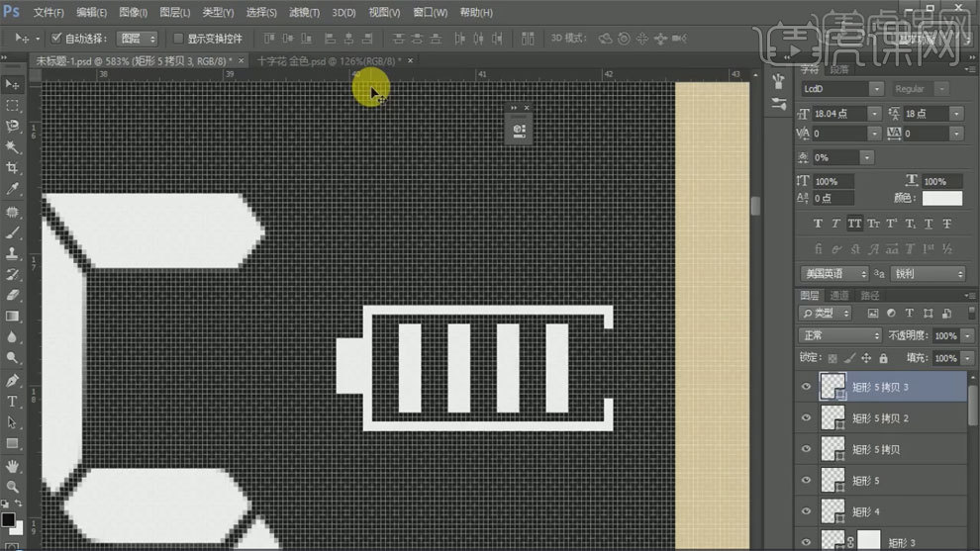The height and width of the screenshot is (551, 980).
Task: Click the Underline text style button
Action: click(x=929, y=224)
